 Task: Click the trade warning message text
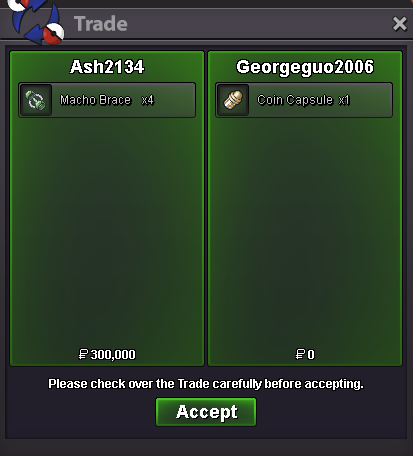(x=206, y=384)
